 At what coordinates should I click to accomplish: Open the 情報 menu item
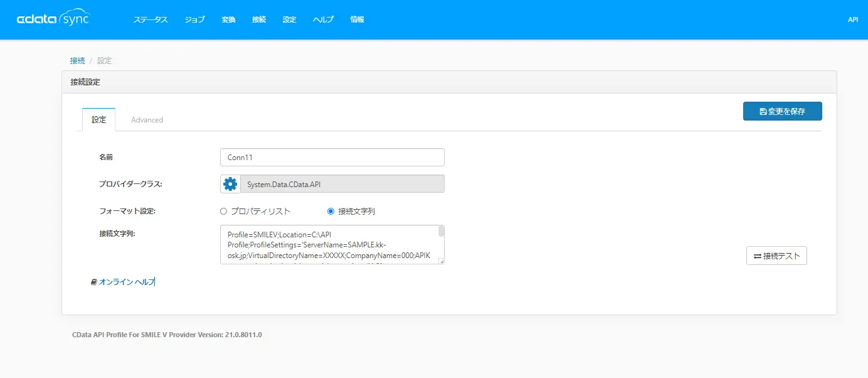pyautogui.click(x=357, y=19)
